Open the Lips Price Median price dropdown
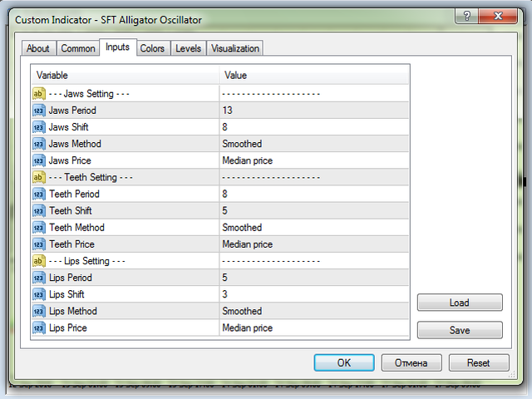This screenshot has height=399, width=532. 314,328
